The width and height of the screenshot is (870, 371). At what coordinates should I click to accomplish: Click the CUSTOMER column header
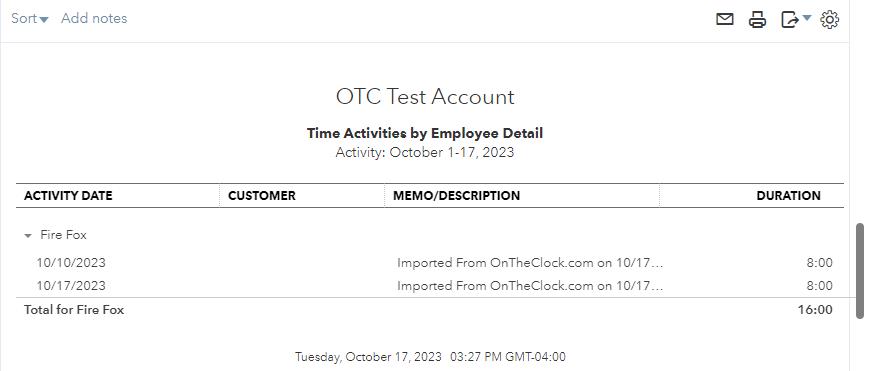262,196
